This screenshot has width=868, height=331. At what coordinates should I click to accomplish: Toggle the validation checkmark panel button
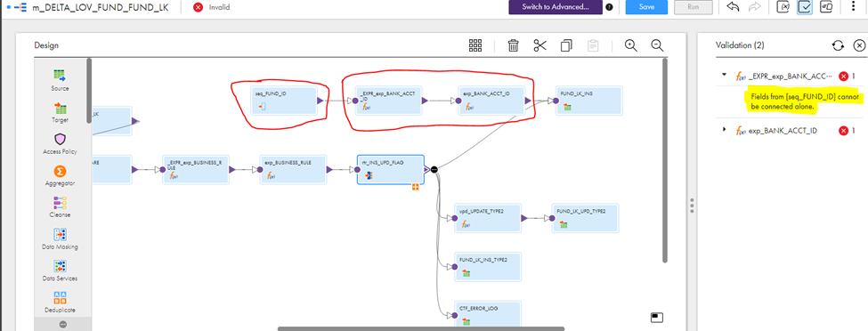pyautogui.click(x=805, y=7)
